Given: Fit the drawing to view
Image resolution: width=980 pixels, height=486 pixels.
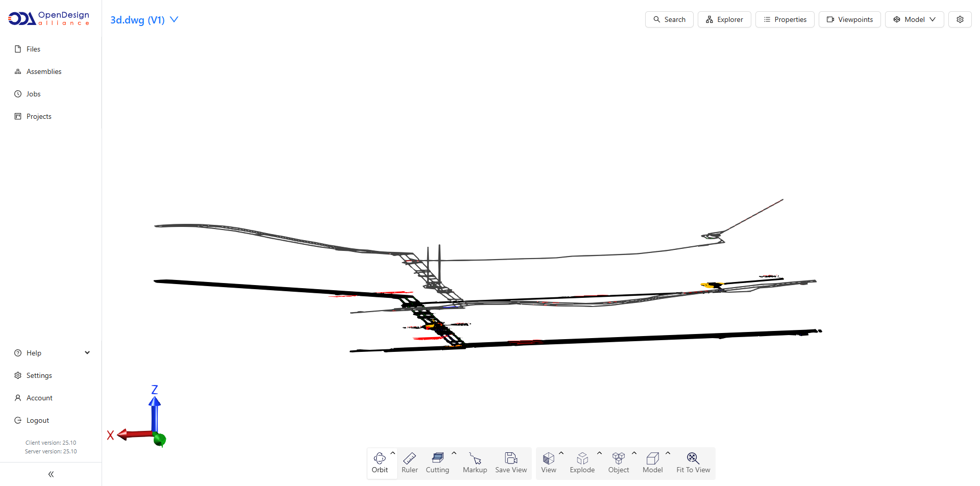Looking at the screenshot, I should tap(693, 463).
